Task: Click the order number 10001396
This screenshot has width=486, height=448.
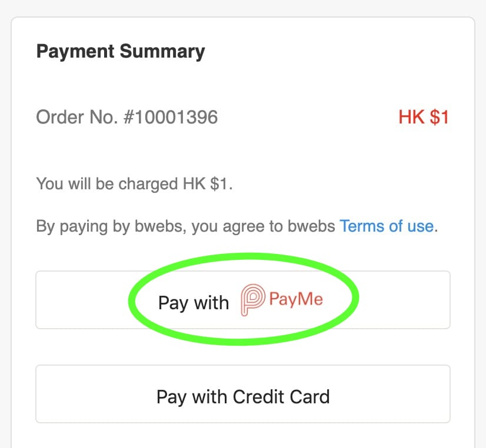Action: coord(170,117)
